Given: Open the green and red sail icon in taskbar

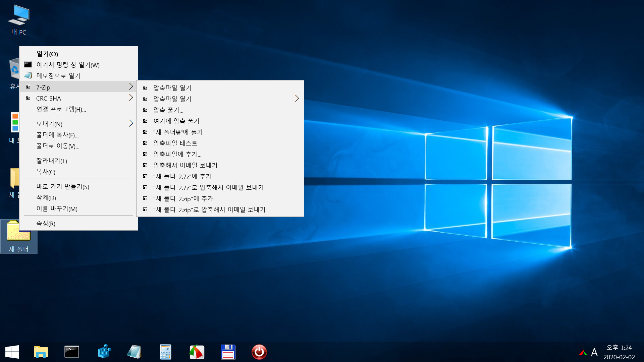Looking at the screenshot, I should point(197,352).
